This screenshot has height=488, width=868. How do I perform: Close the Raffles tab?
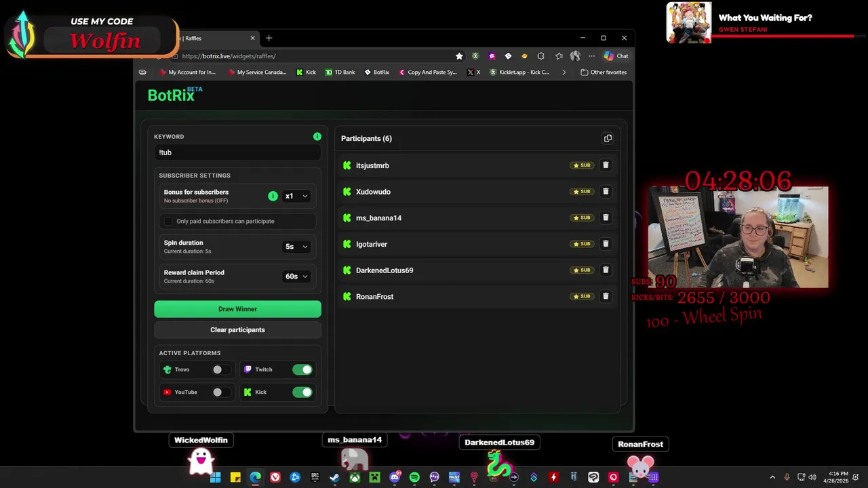tap(252, 38)
